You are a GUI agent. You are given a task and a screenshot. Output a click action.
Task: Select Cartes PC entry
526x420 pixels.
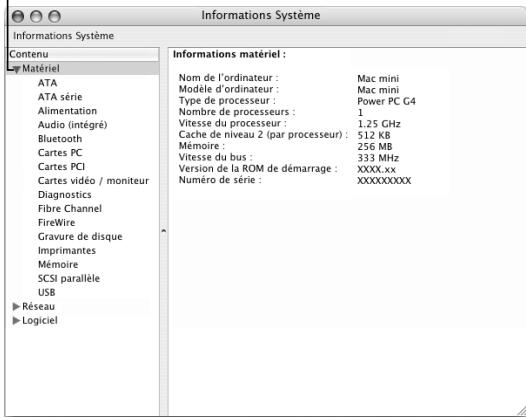(x=60, y=153)
